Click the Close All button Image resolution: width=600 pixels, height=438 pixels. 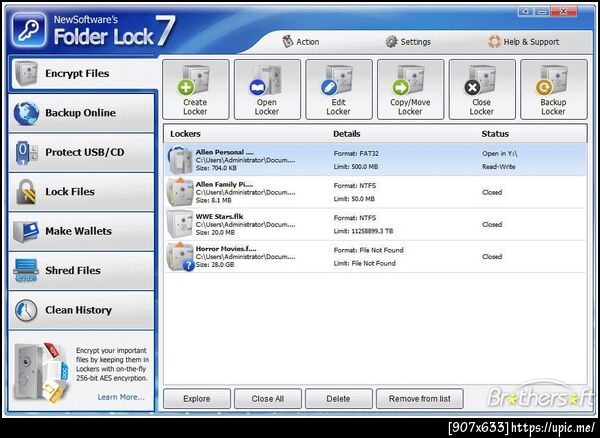[267, 399]
